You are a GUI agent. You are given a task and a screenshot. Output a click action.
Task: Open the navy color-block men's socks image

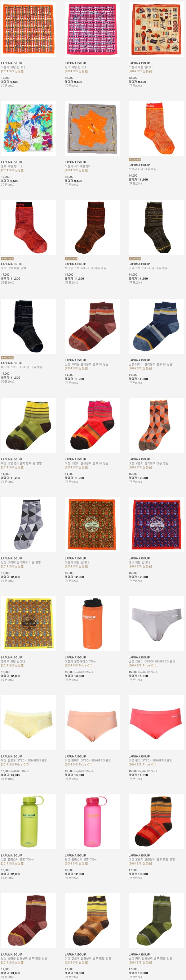coord(156,327)
